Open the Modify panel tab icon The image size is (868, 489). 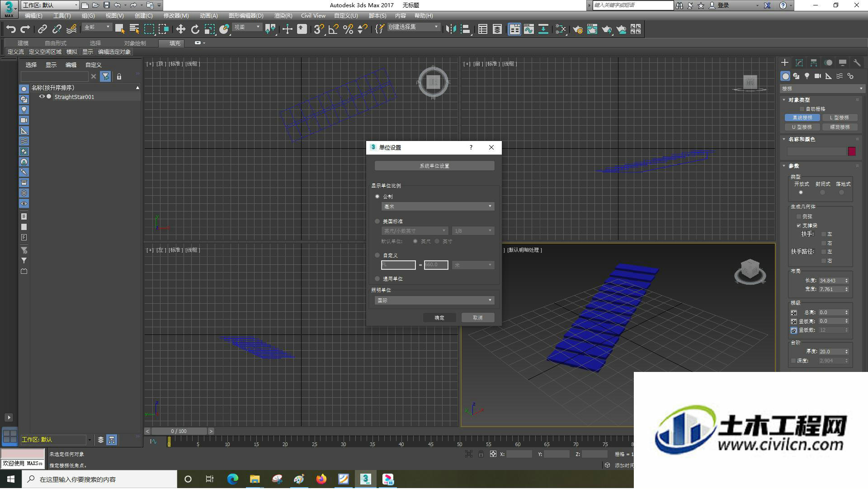[x=799, y=63]
